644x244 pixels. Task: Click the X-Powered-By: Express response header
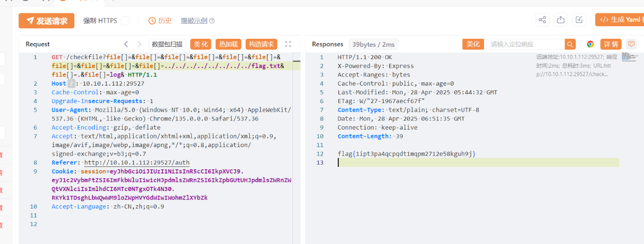[x=375, y=66]
